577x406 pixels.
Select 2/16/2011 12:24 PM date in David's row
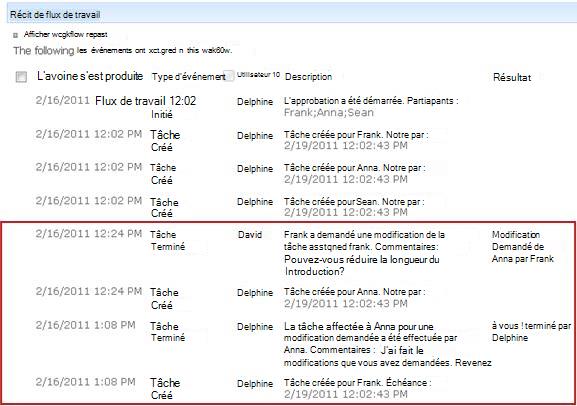point(89,234)
